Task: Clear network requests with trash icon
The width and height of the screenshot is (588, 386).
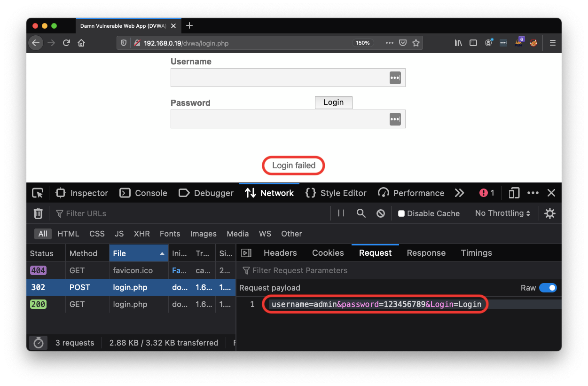Action: [38, 213]
